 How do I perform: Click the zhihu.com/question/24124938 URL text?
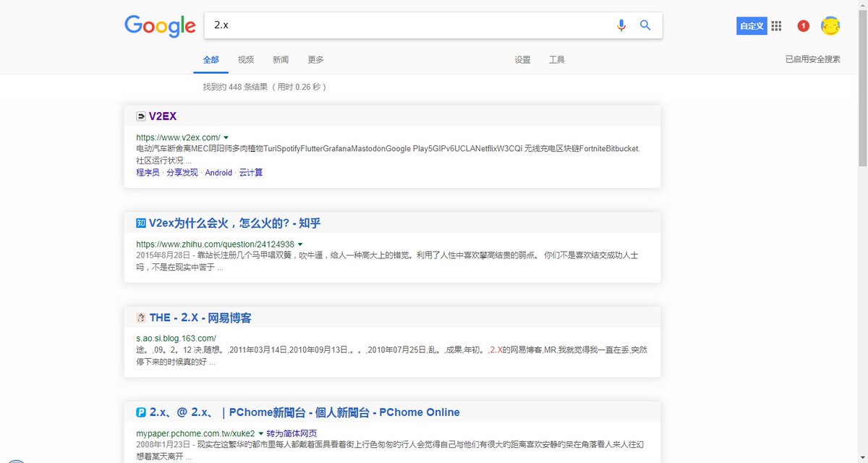pyautogui.click(x=215, y=245)
